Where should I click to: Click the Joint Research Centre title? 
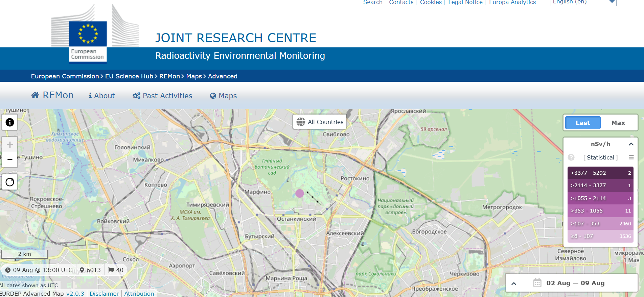pyautogui.click(x=236, y=38)
